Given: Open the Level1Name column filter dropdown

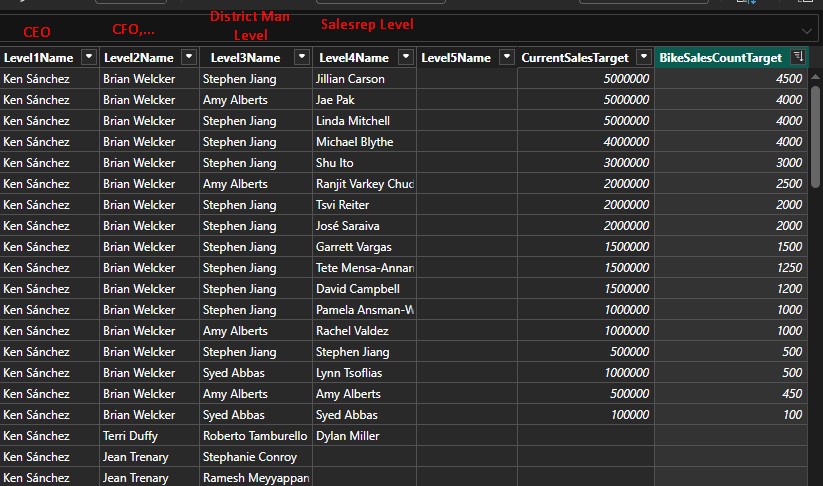Looking at the screenshot, I should (89, 58).
